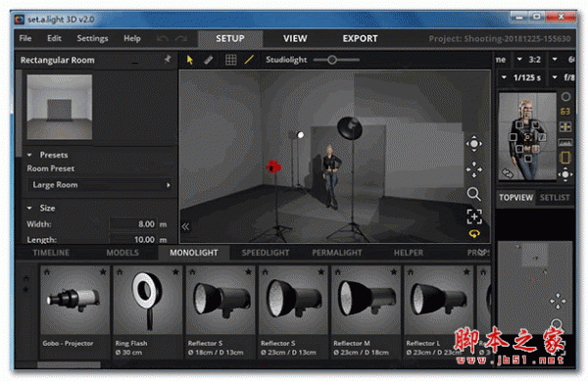The image size is (588, 381).
Task: Click the star filter at library left edge
Action: tap(25, 289)
